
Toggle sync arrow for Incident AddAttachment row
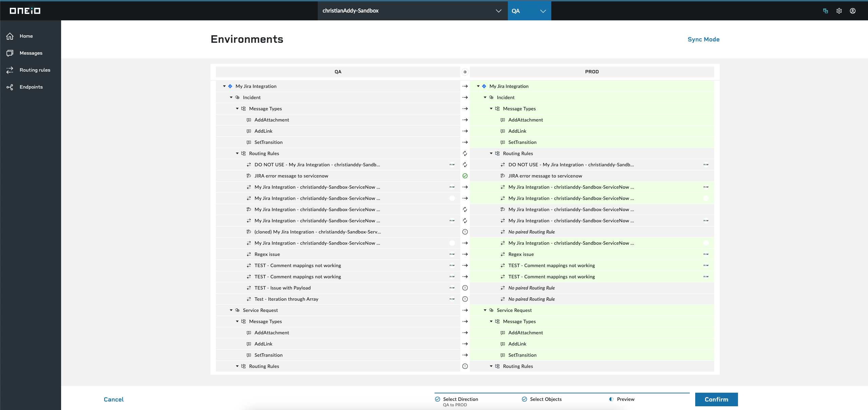tap(465, 120)
